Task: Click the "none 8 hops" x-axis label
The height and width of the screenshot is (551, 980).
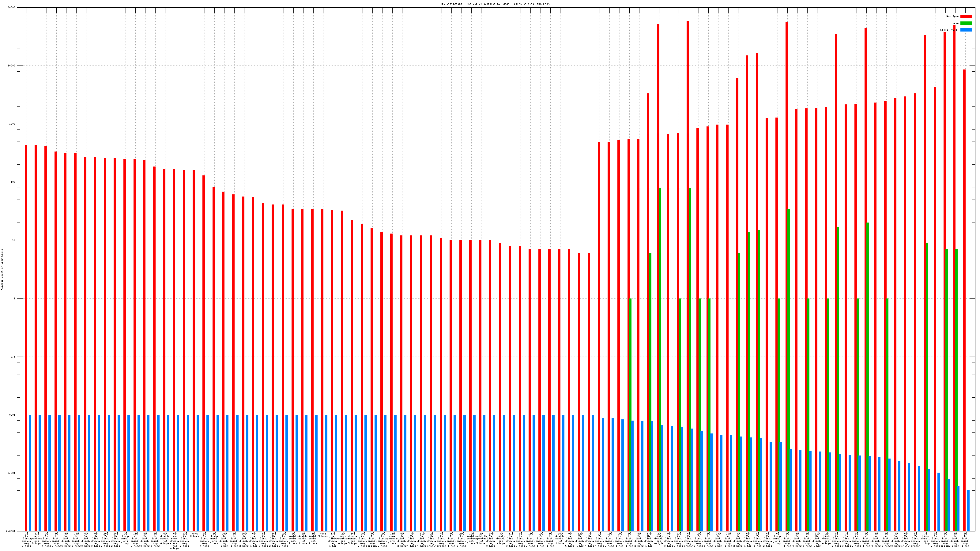Action: (194, 535)
